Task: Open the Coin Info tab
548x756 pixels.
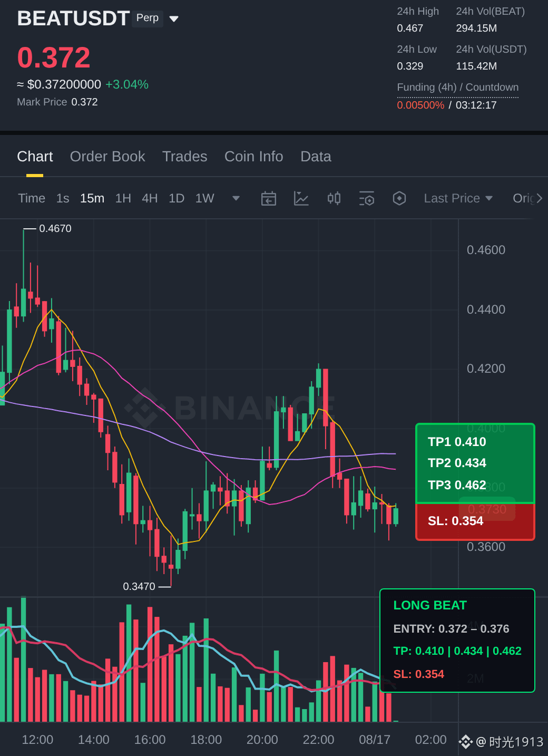Action: tap(254, 157)
